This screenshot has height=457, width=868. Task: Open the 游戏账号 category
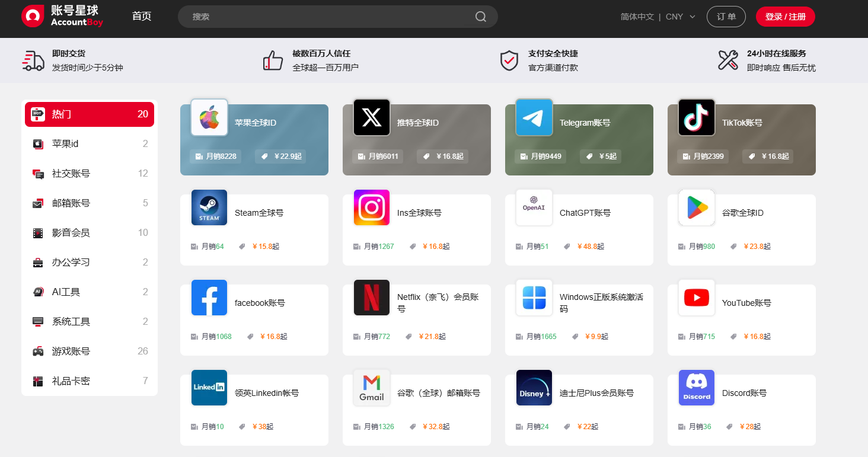click(89, 351)
